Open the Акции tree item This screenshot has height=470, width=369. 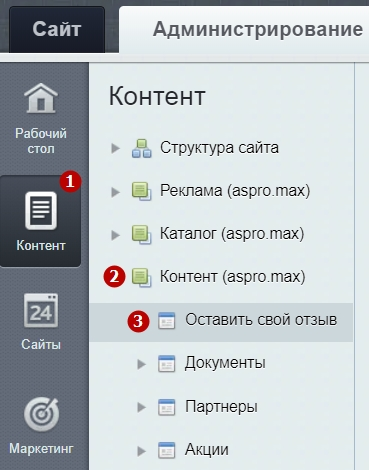[207, 450]
